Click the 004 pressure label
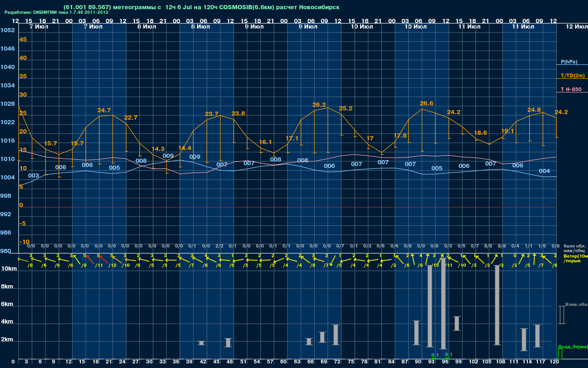Screen dimensions: 588x368 [x=544, y=171]
